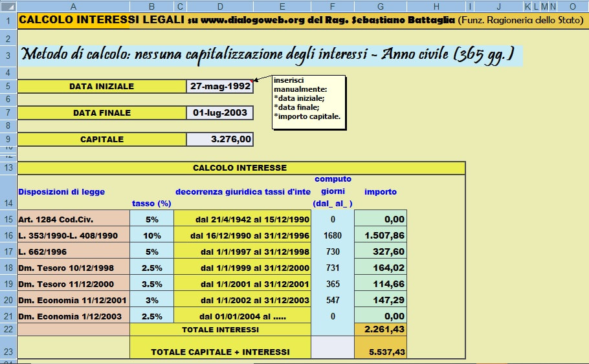Click the Metodo di calcolo heading text

(269, 54)
